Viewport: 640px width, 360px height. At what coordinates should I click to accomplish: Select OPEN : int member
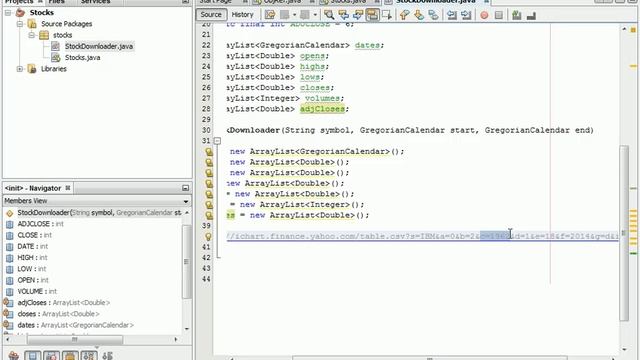coord(33,280)
